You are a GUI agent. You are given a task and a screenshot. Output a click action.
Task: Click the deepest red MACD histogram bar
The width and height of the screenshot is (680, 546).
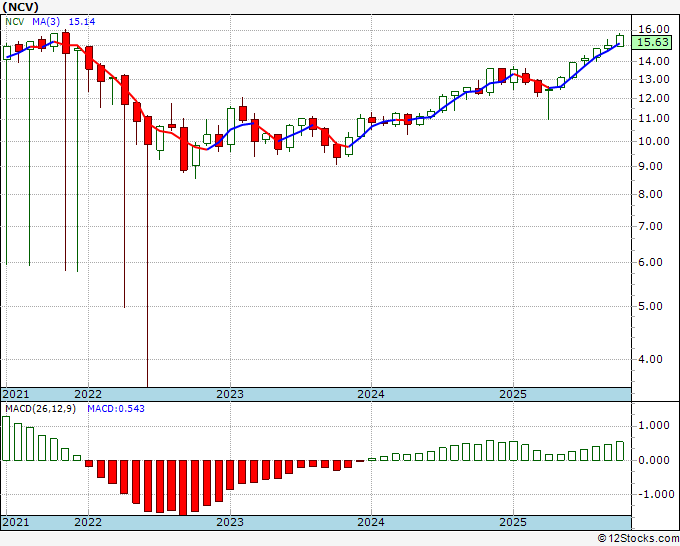183,487
